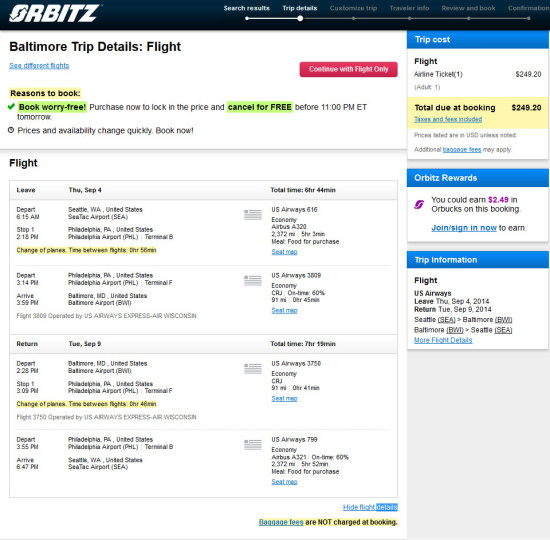Open Seat map for US Airways 3750
The image size is (550, 540).
(284, 399)
